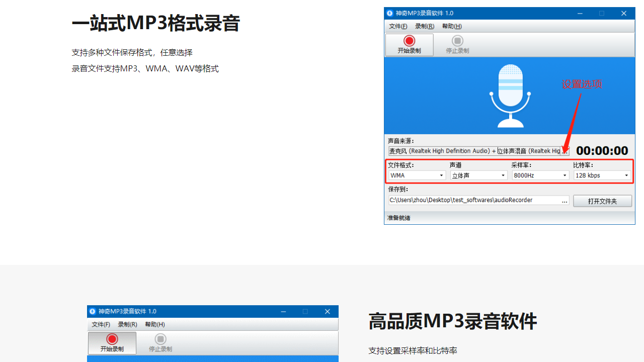
Task: Click the 打开文件夹 button
Action: 602,201
